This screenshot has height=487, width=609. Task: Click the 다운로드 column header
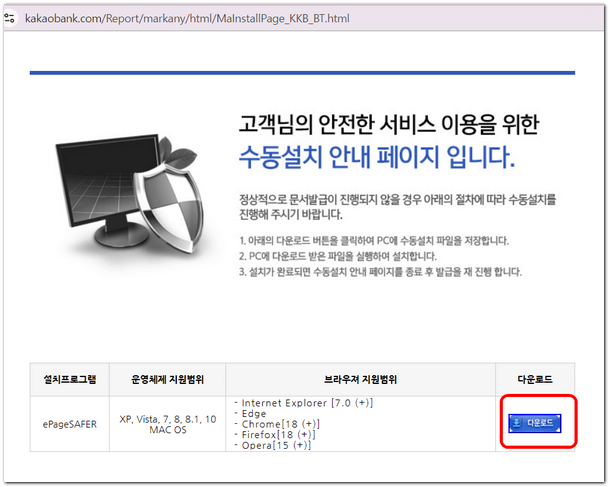click(x=535, y=379)
